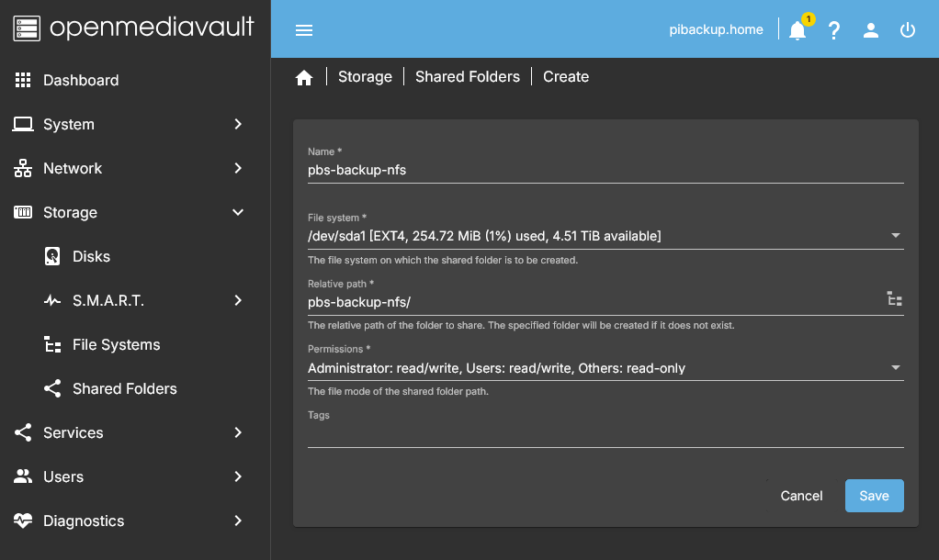This screenshot has width=939, height=560.
Task: Open the user account icon
Action: pos(871,30)
